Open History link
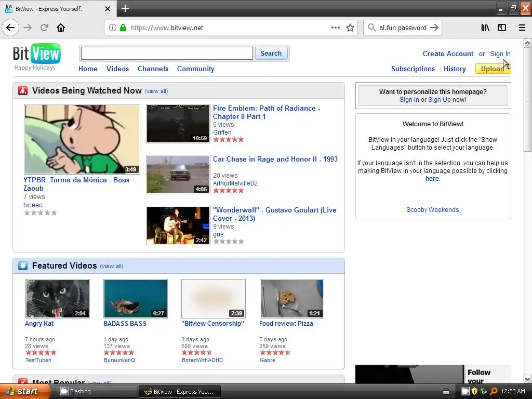This screenshot has height=399, width=532. point(455,69)
